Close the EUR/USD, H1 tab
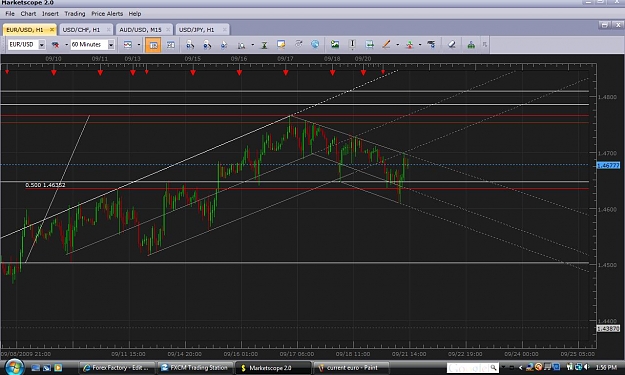The image size is (625, 375). tap(52, 29)
